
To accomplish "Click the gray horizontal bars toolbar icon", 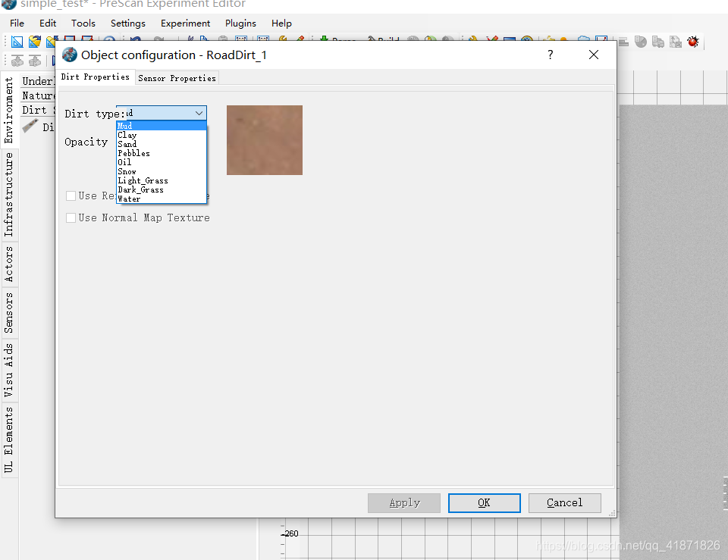I will point(623,42).
